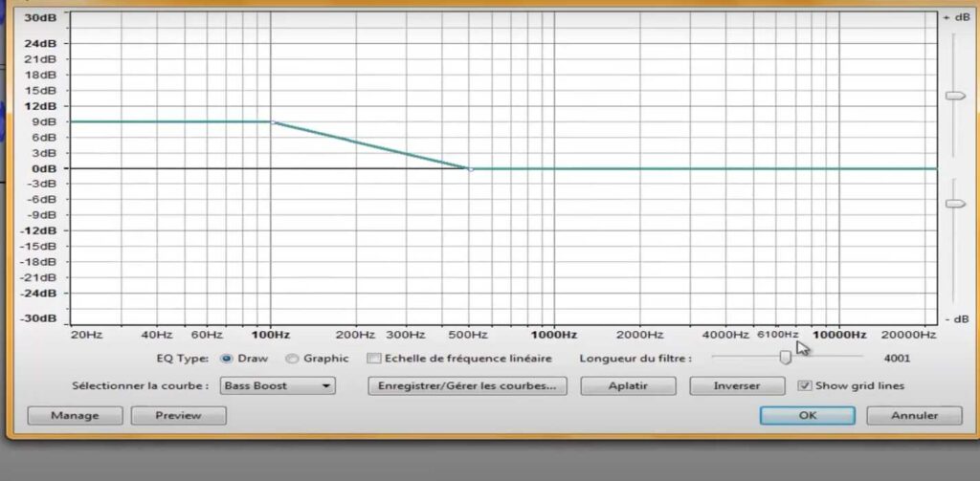Image resolution: width=980 pixels, height=481 pixels.
Task: Click the 30dB top axis label
Action: 40,17
